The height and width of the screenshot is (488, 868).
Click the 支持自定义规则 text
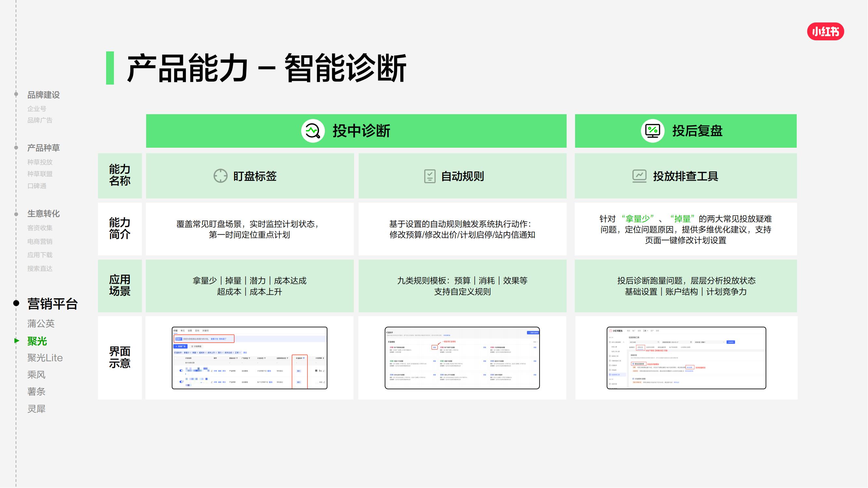click(x=462, y=291)
